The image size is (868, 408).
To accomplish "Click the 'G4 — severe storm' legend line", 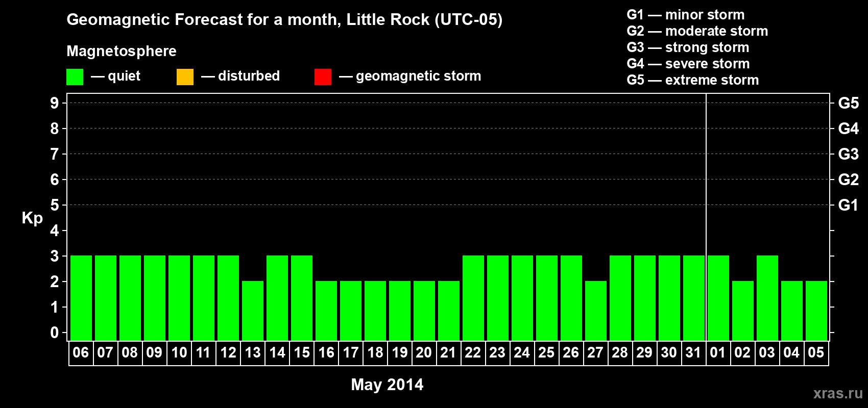I will point(688,64).
